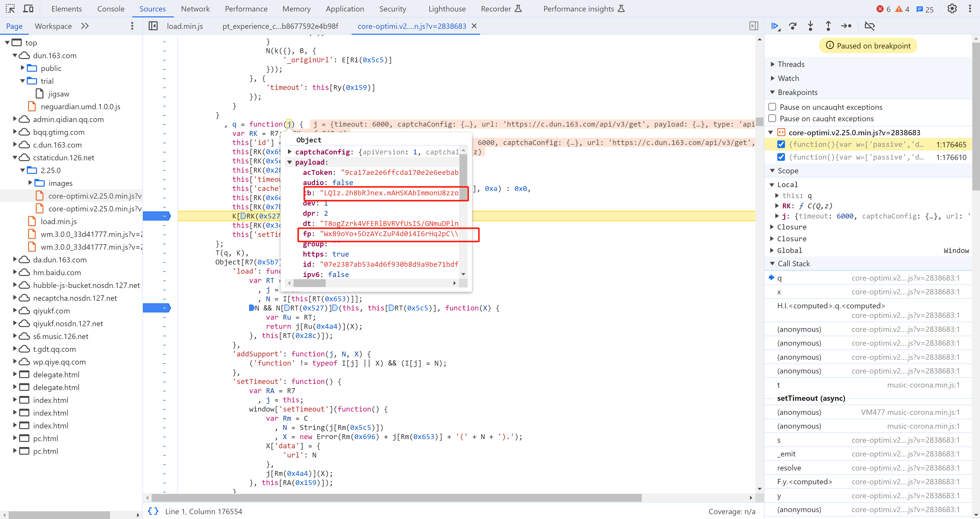Collapse the Breakpoints section

point(772,92)
